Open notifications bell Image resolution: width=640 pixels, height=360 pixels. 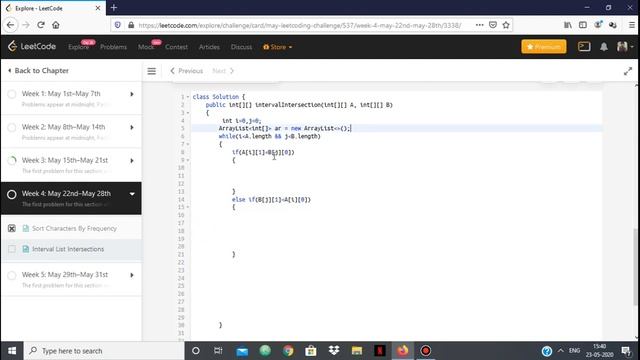[604, 47]
